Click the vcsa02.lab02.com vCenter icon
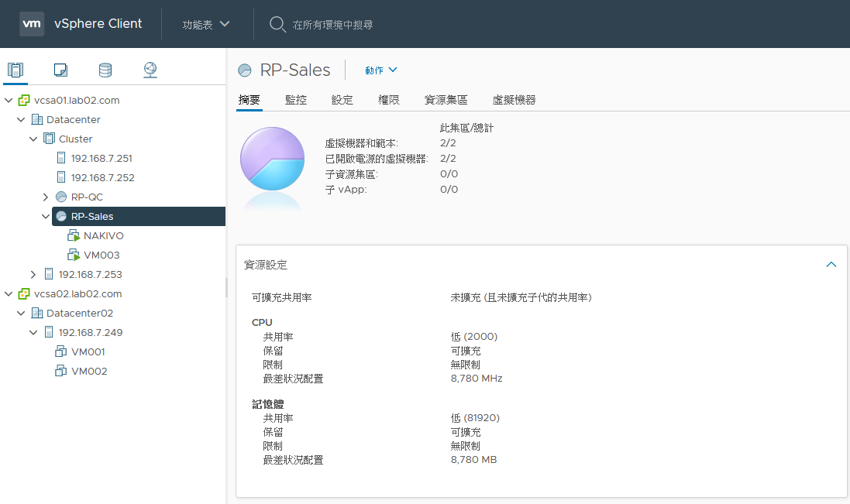Viewport: 850px width, 504px height. [x=24, y=294]
